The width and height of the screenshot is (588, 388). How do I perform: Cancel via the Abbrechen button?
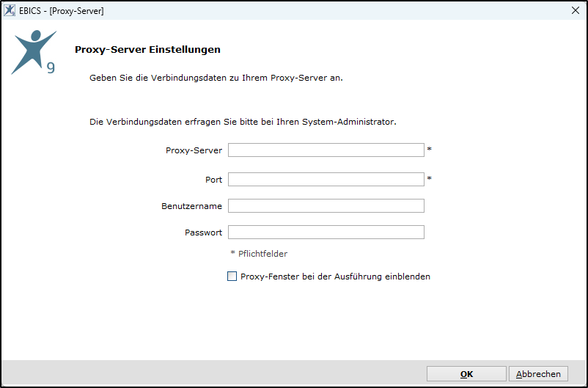pyautogui.click(x=538, y=374)
